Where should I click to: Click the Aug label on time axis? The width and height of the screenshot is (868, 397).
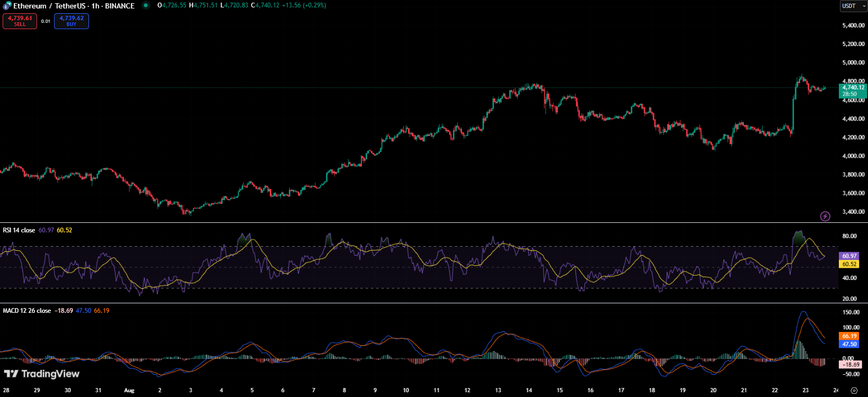pyautogui.click(x=129, y=391)
